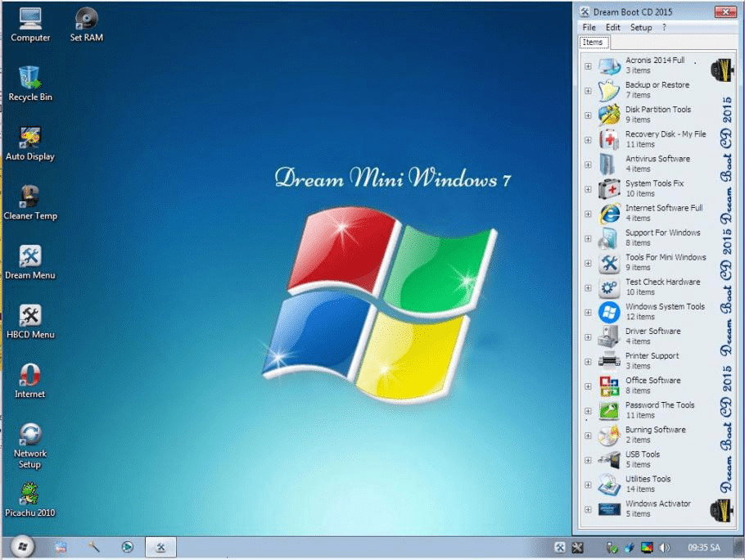The width and height of the screenshot is (745, 560).
Task: Open the Setup menu
Action: point(641,27)
